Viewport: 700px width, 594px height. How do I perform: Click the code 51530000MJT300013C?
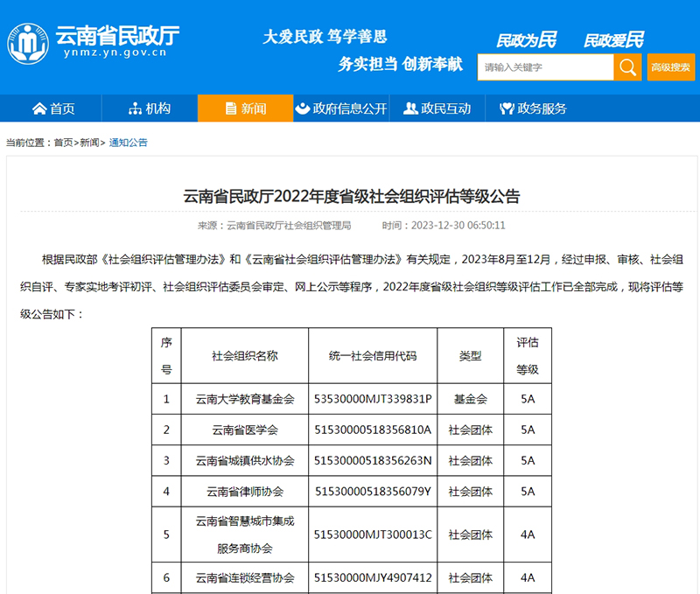coord(373,535)
